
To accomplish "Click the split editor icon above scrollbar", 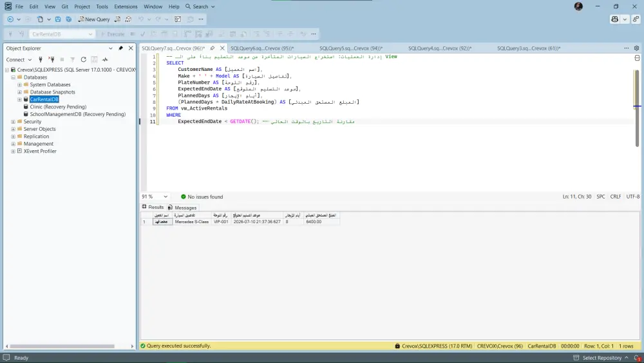I will click(637, 58).
